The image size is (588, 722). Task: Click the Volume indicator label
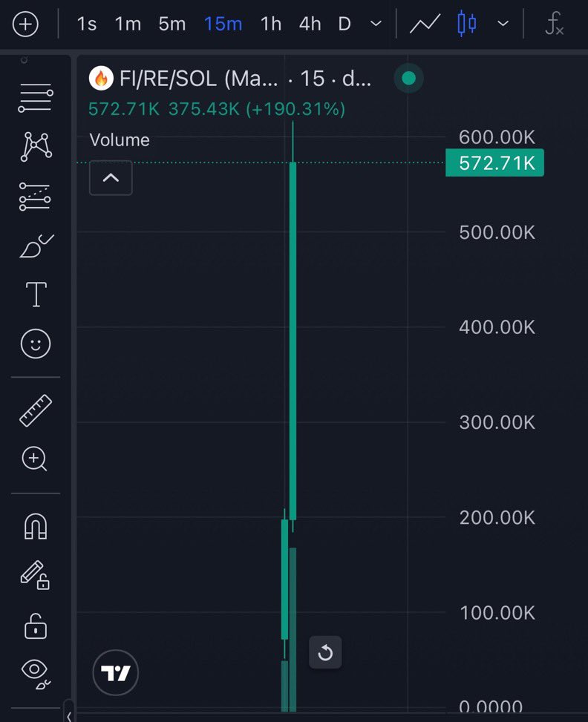tap(120, 140)
